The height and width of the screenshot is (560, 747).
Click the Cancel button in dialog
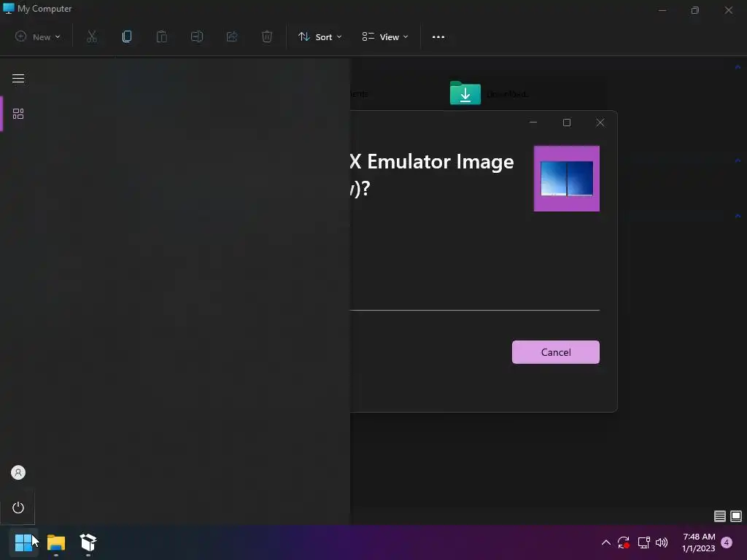[555, 352]
